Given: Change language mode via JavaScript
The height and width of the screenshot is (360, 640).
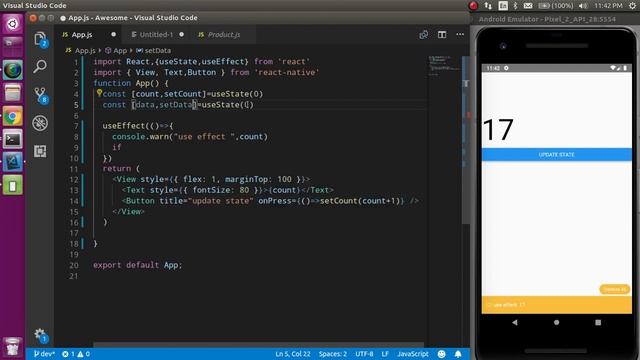Looking at the screenshot, I should click(x=413, y=354).
